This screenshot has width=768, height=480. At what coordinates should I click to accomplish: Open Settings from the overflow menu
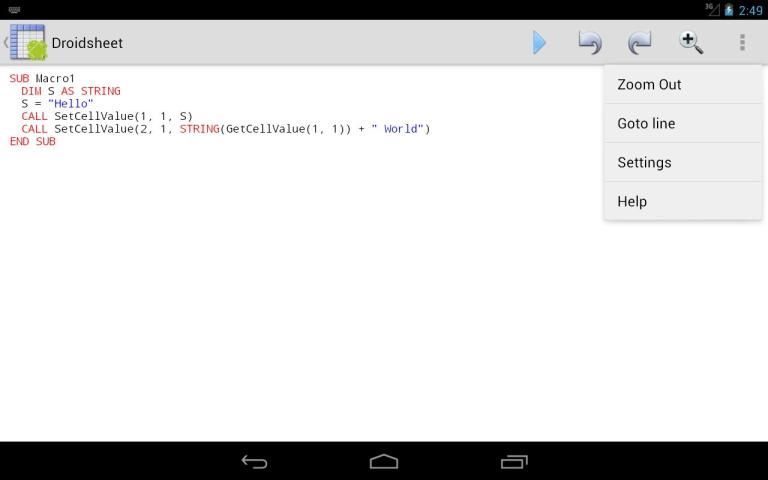pyautogui.click(x=644, y=163)
